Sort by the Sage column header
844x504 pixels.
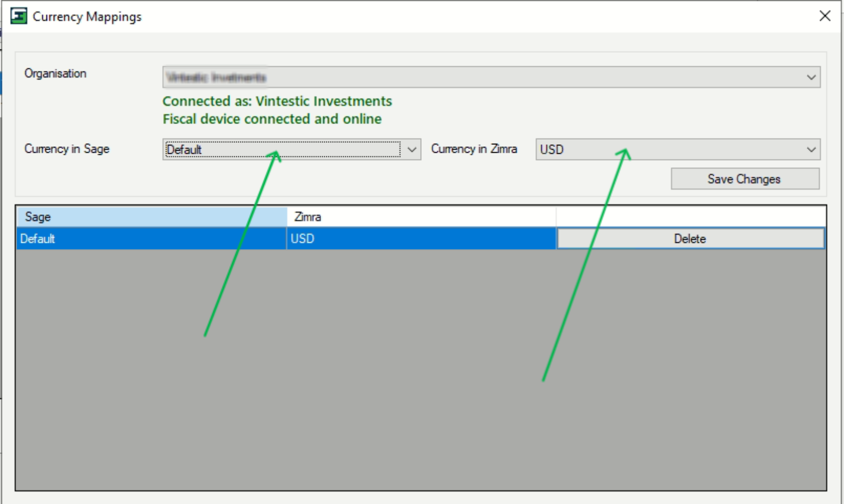pos(152,217)
